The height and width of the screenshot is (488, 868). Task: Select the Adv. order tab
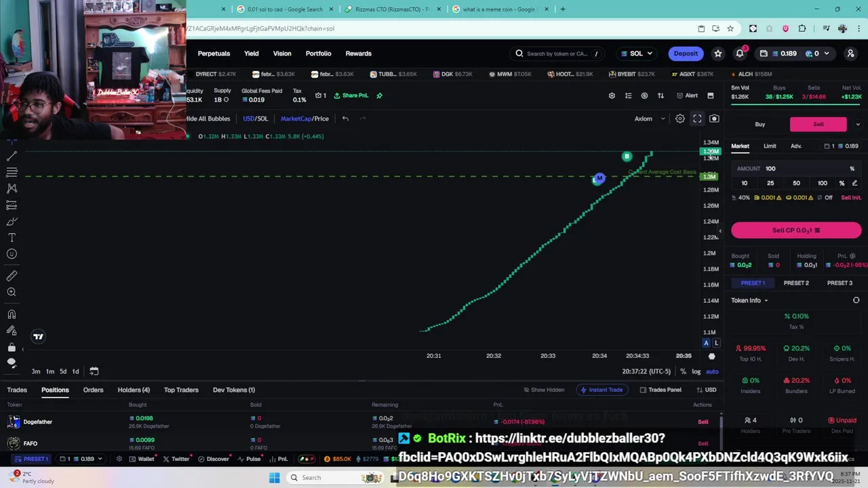(796, 146)
